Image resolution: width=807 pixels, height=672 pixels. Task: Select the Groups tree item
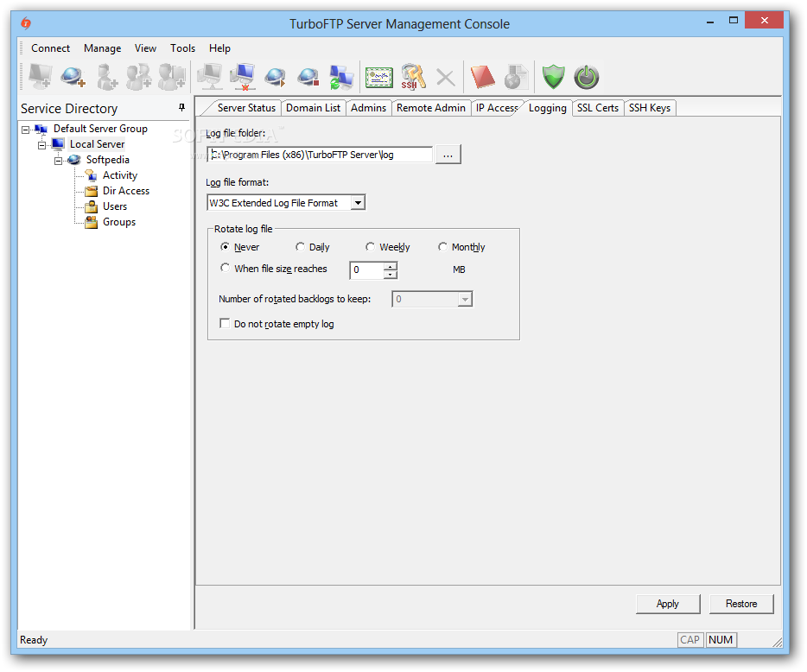click(x=119, y=222)
